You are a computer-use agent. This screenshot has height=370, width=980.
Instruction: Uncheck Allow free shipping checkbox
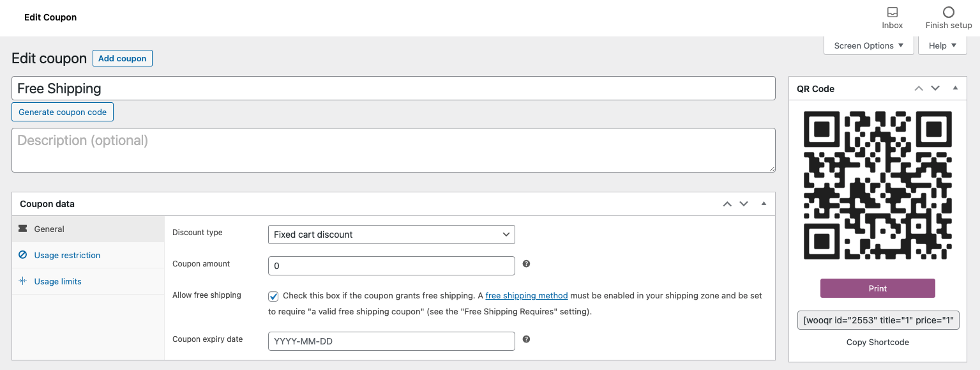tap(273, 297)
